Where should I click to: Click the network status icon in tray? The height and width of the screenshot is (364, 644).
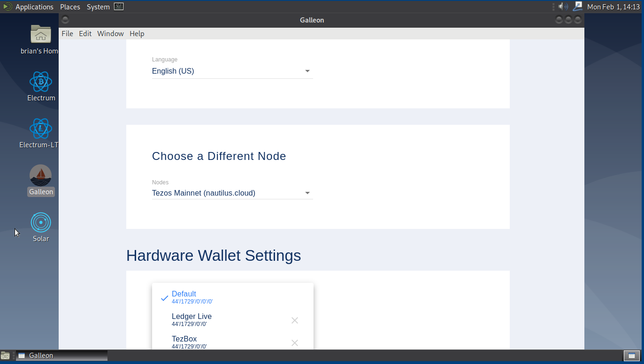tap(578, 7)
